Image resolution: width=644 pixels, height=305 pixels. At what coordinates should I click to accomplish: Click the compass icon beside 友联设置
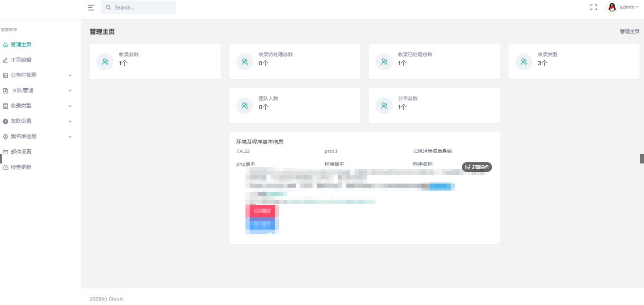click(5, 121)
